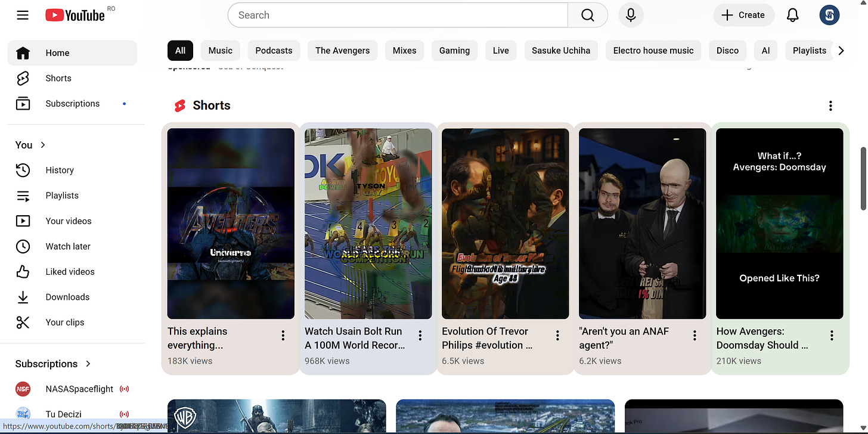Click the "210K views" text
The height and width of the screenshot is (434, 868).
pos(739,361)
